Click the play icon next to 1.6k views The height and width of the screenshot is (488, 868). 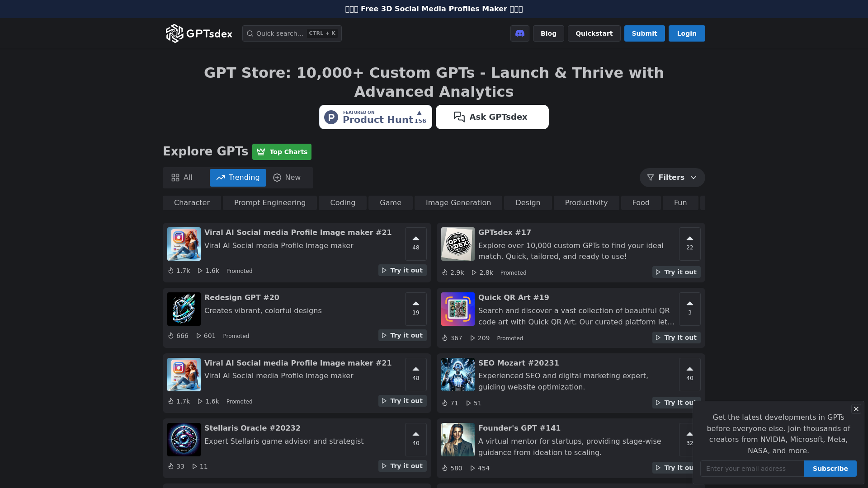click(200, 271)
